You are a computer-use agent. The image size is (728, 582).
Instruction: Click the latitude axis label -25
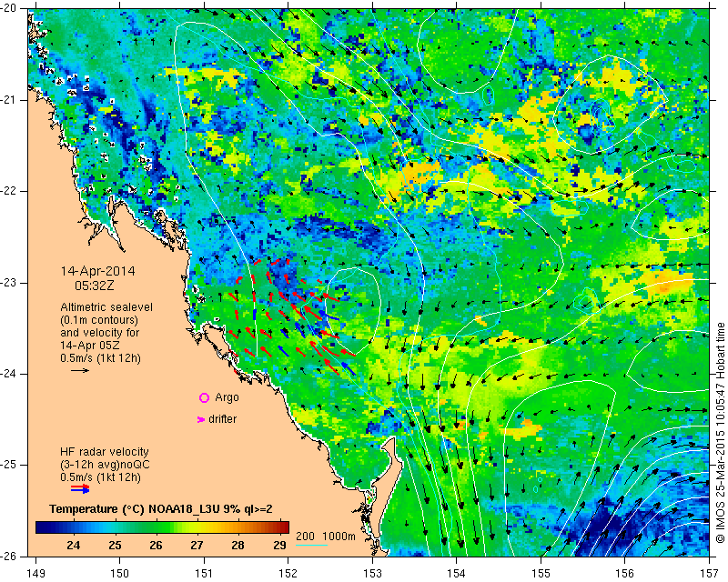coord(8,465)
